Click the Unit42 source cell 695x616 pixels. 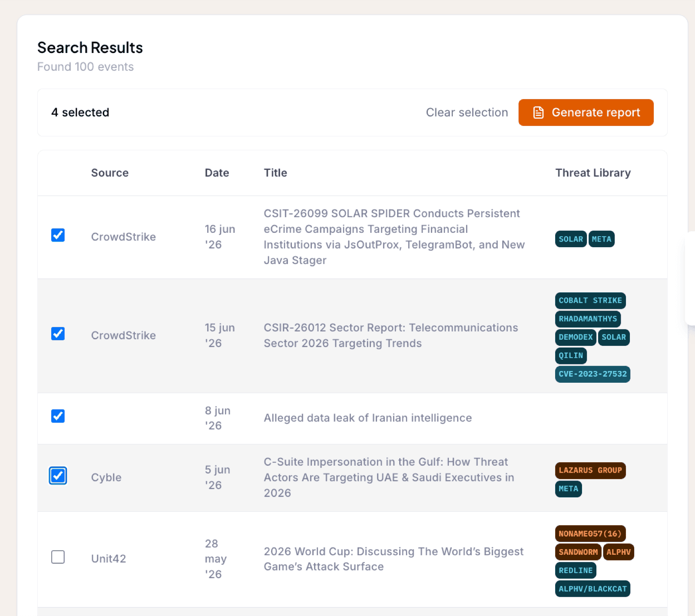tap(109, 559)
